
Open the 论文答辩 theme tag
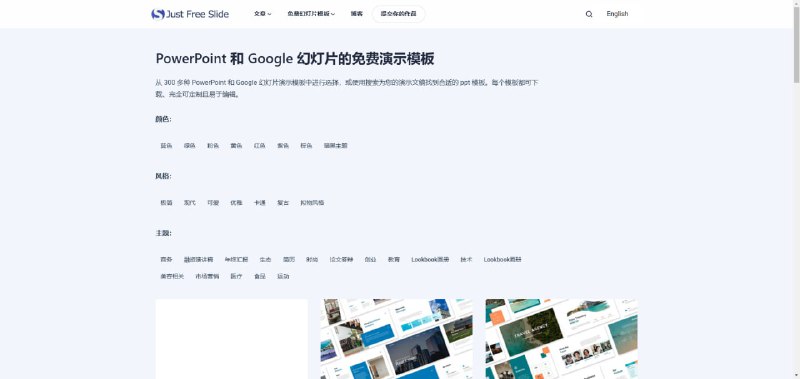coord(341,260)
